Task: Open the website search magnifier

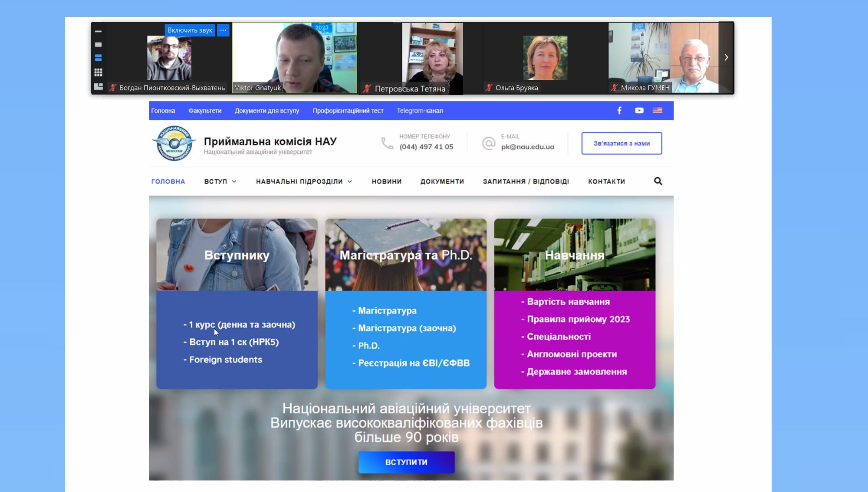Action: [x=658, y=181]
